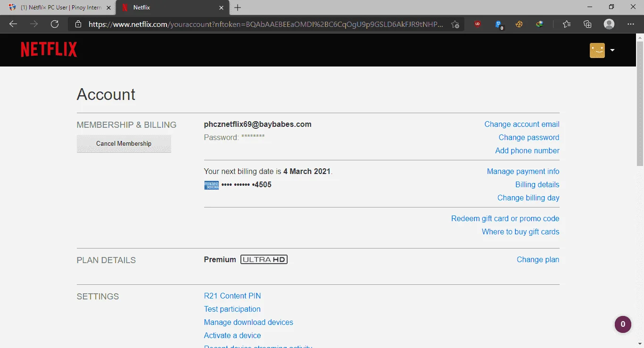Click the purple notification counter badge
Screen dimensions: 644x348
(x=623, y=324)
